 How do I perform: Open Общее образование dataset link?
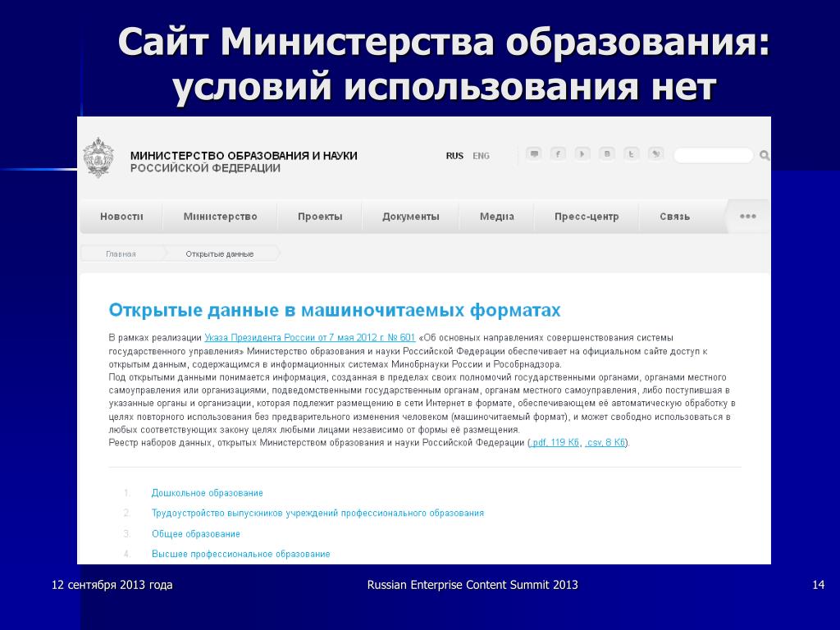[195, 533]
